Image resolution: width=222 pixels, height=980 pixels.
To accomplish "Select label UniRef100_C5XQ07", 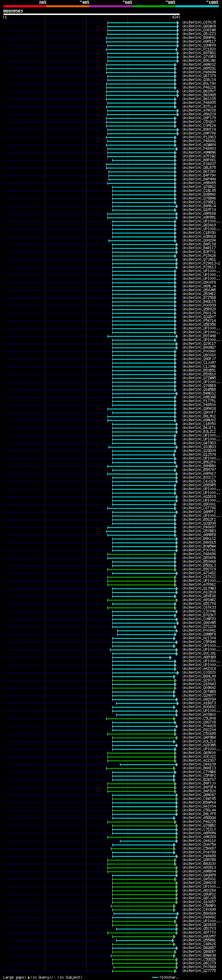I will click(199, 122).
